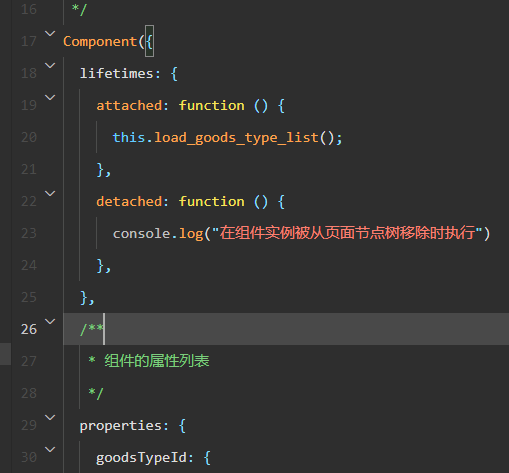509x473 pixels.
Task: Fold the attached function block
Action: point(50,97)
